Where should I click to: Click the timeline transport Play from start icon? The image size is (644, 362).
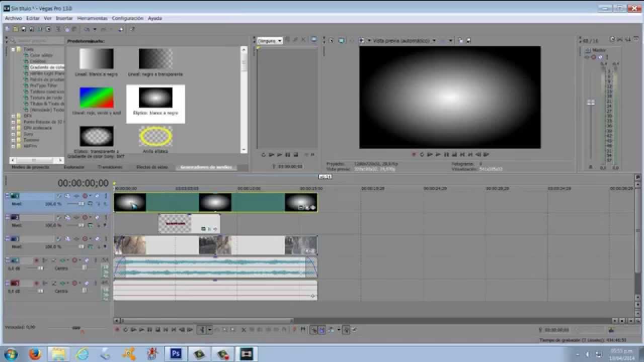pyautogui.click(x=133, y=330)
